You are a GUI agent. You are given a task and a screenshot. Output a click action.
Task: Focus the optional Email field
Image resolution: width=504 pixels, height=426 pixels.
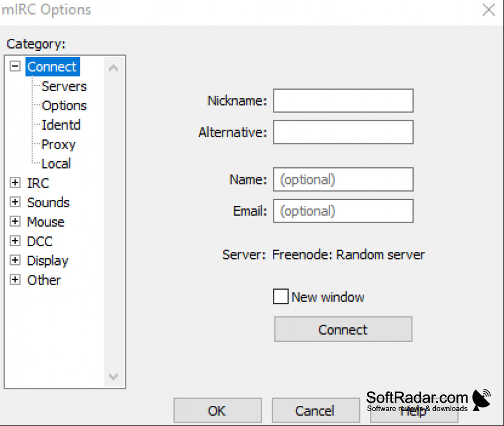[343, 211]
